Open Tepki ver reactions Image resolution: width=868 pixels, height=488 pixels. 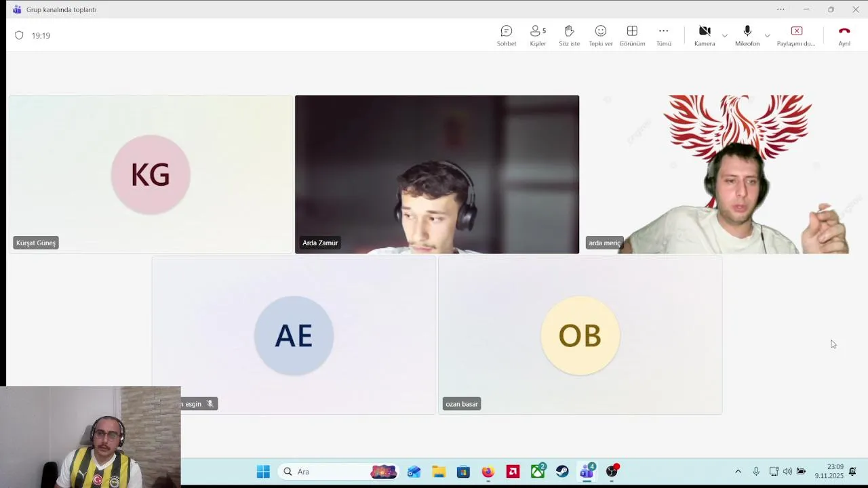[601, 36]
